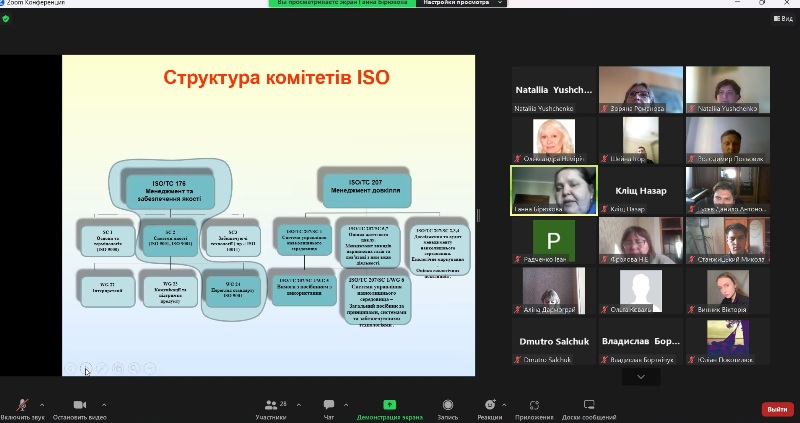Select the Кліщ Назар participant tile
This screenshot has width=800, height=423.
tap(640, 190)
